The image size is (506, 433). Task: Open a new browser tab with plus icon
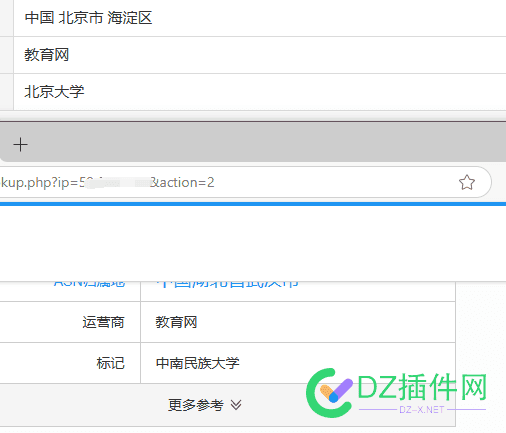(x=20, y=145)
